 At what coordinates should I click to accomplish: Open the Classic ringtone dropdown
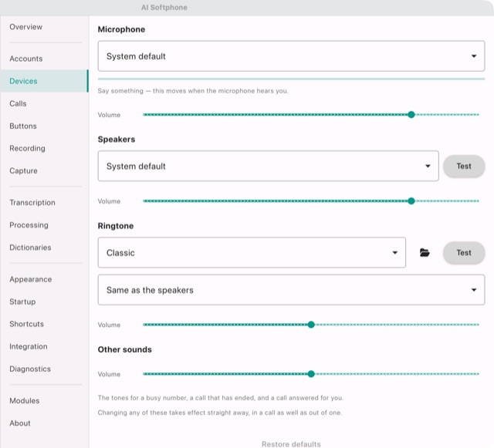[x=252, y=252]
